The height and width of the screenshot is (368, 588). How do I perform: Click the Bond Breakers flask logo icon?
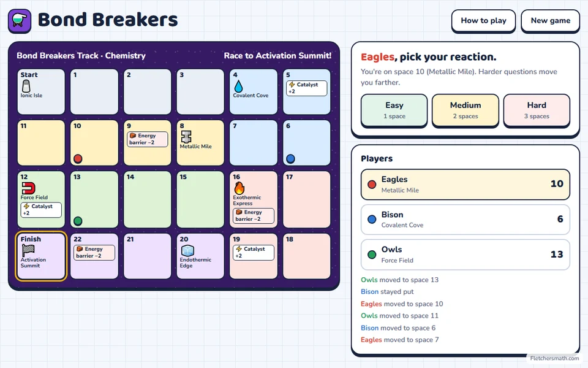[20, 21]
